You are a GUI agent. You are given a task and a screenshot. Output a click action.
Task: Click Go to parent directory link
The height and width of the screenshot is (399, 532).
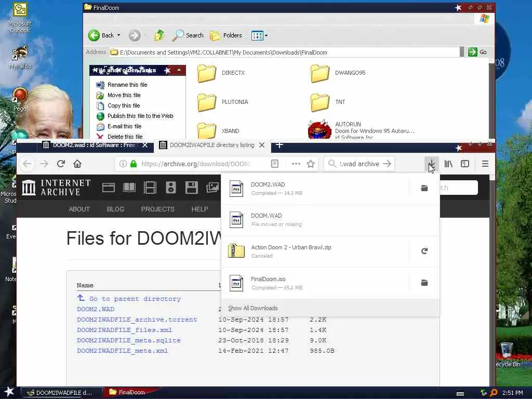pyautogui.click(x=135, y=299)
